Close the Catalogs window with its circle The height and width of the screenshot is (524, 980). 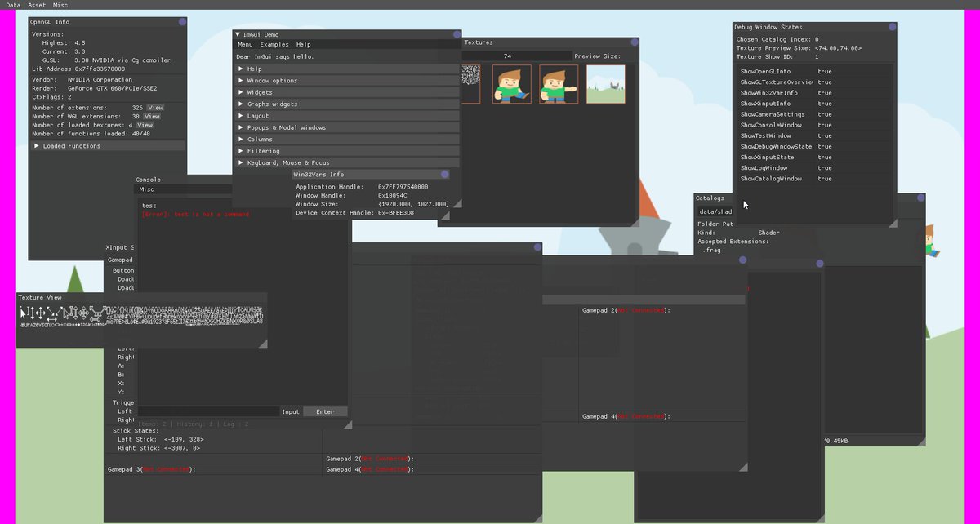(x=921, y=198)
